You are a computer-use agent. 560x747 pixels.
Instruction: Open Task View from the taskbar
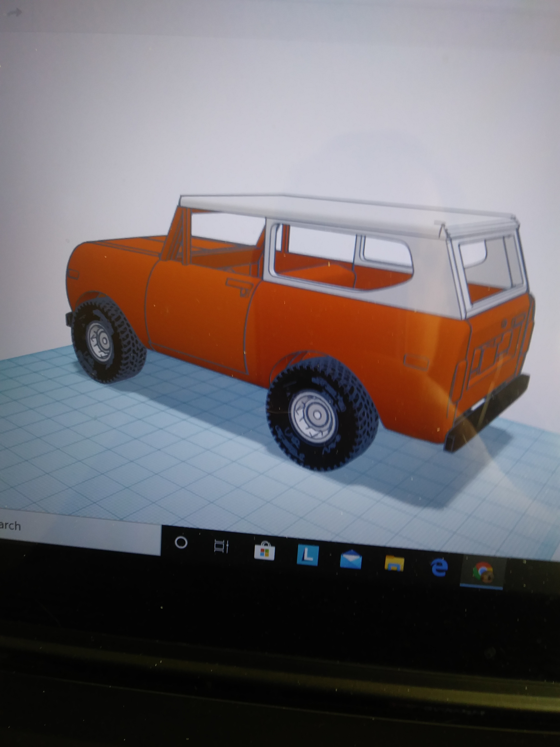click(222, 546)
